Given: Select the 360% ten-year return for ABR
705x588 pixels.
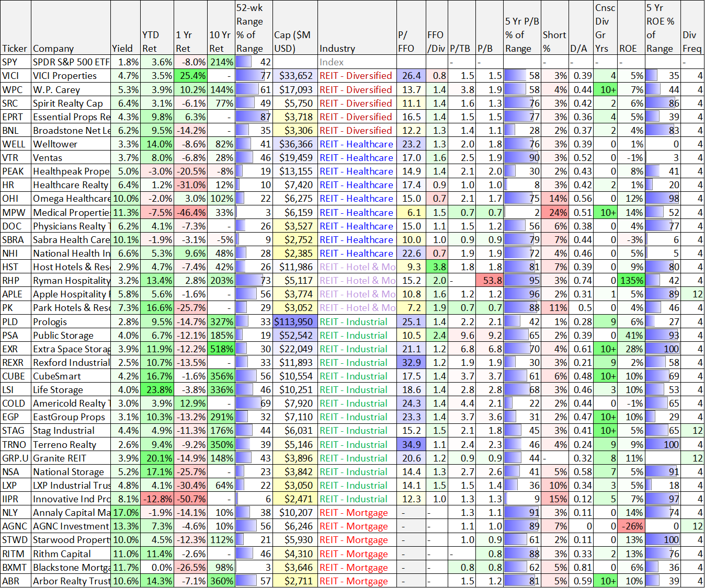Looking at the screenshot, I should (x=221, y=581).
